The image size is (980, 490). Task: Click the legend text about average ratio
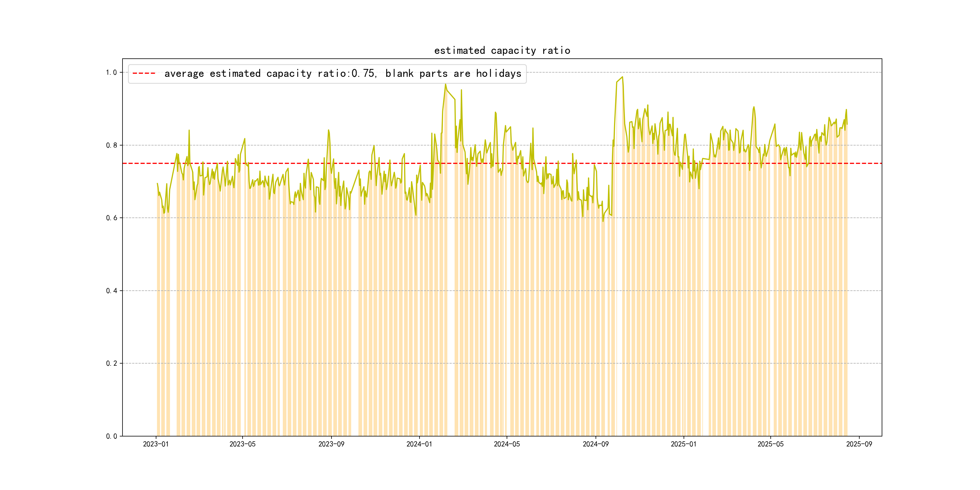[342, 73]
